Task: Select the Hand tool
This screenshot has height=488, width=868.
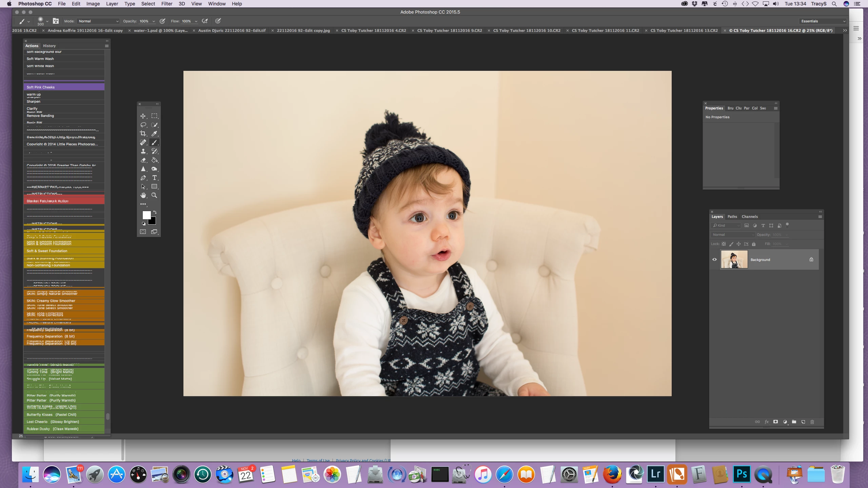Action: [143, 195]
